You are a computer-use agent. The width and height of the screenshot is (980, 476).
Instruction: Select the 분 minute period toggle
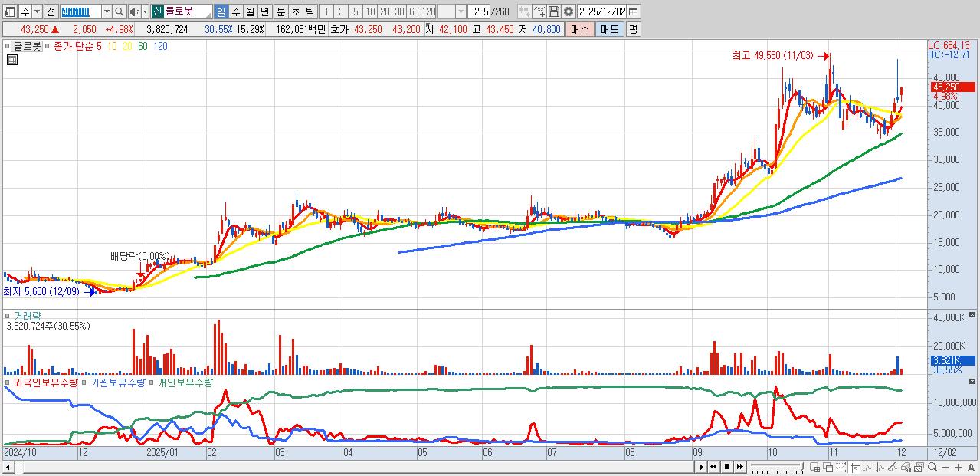click(x=280, y=11)
